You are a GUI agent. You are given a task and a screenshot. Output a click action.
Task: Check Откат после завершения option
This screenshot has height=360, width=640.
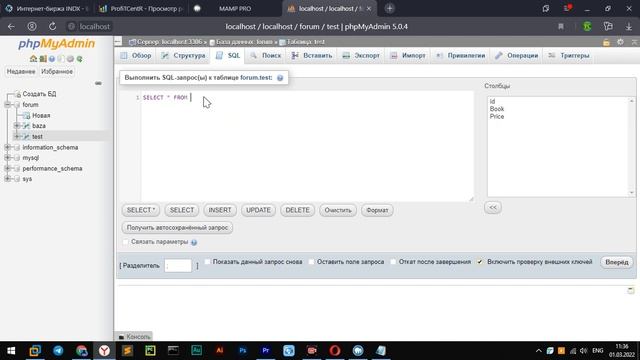point(393,262)
